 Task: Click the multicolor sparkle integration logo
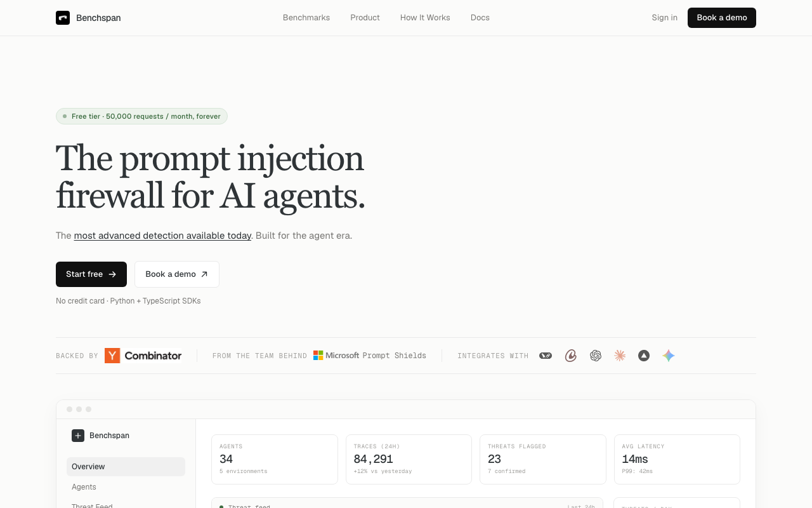(x=669, y=356)
